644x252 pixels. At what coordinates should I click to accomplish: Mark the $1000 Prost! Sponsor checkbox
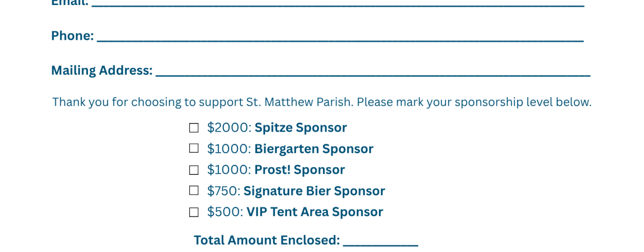click(194, 170)
